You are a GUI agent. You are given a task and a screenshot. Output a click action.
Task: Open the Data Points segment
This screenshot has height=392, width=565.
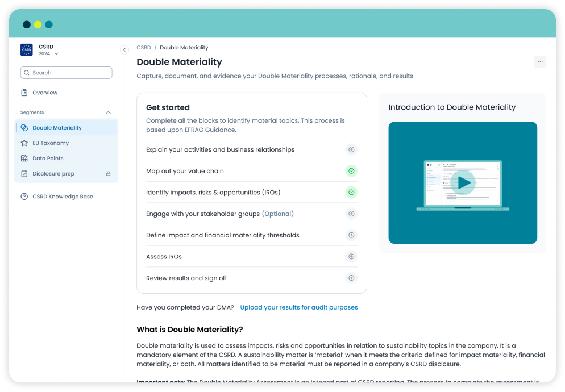(67, 158)
